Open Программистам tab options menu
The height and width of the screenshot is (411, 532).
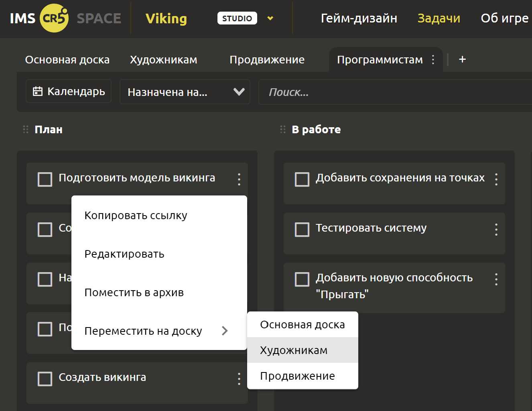[x=433, y=60]
